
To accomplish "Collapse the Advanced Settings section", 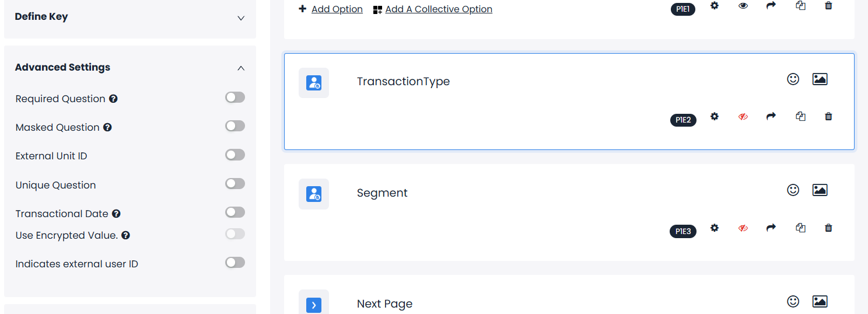I will pyautogui.click(x=241, y=68).
